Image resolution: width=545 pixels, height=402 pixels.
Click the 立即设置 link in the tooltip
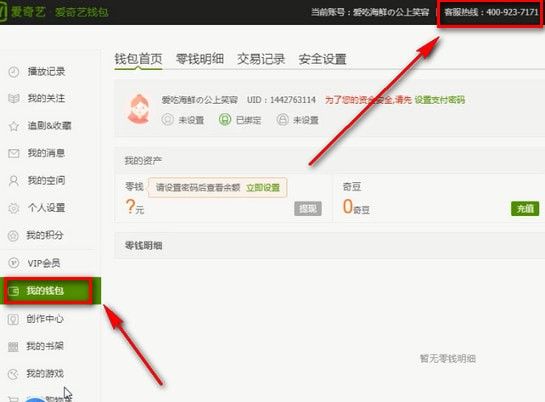click(x=263, y=188)
